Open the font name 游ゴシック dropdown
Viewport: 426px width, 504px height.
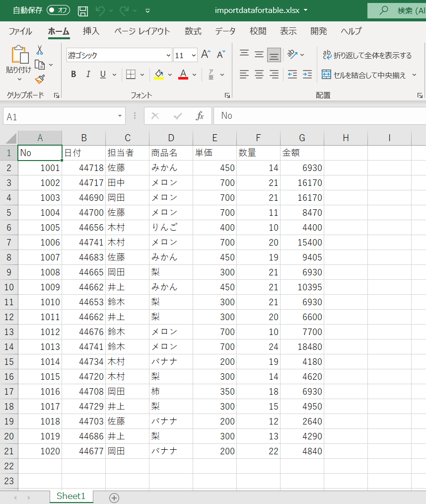[168, 55]
